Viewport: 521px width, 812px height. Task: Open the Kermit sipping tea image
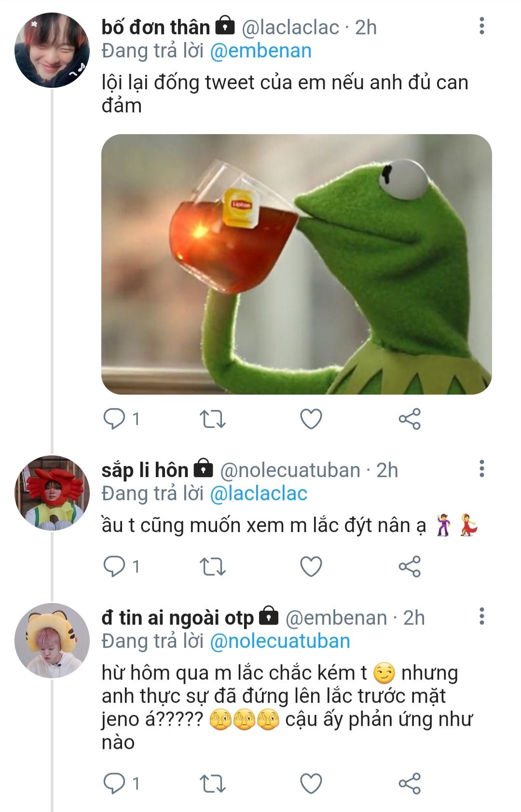[x=296, y=264]
